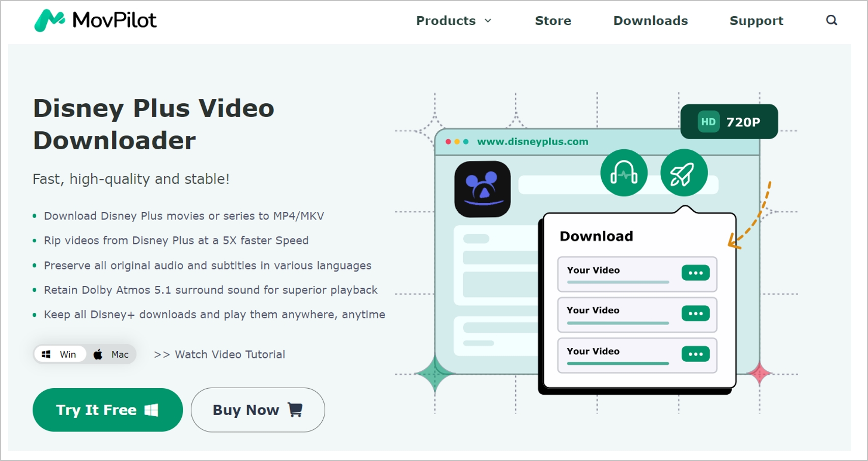This screenshot has height=461, width=868.
Task: Click the 'Download Disney Plus movies' bullet
Action: (x=184, y=216)
